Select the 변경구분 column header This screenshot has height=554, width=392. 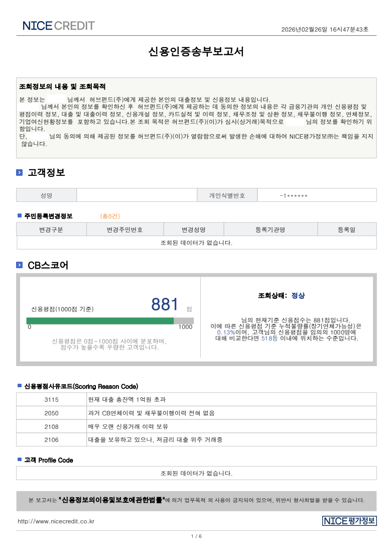click(51, 230)
